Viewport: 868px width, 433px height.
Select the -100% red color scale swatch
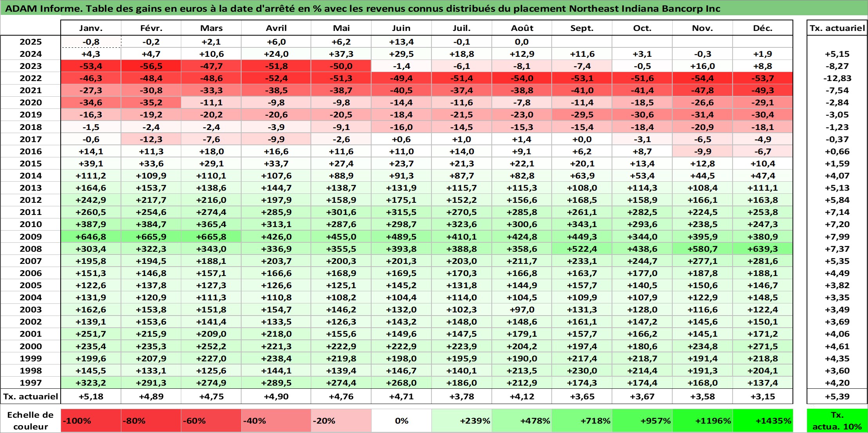pos(91,421)
